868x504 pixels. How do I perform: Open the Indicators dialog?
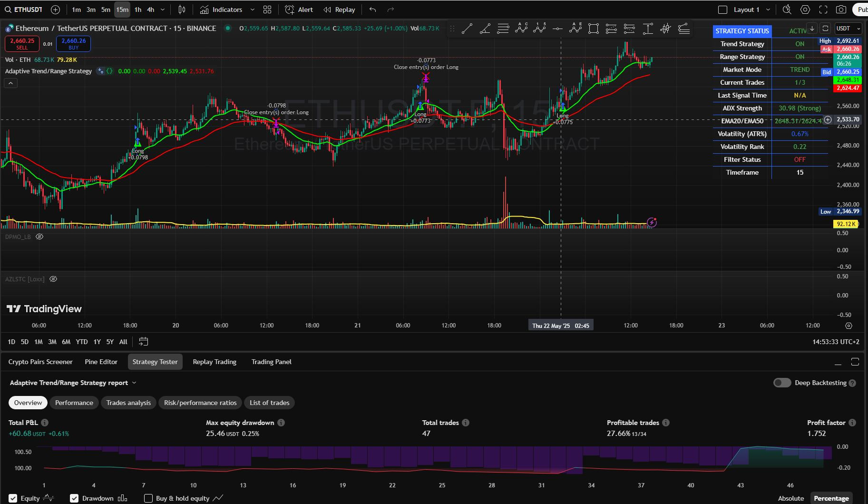point(221,10)
